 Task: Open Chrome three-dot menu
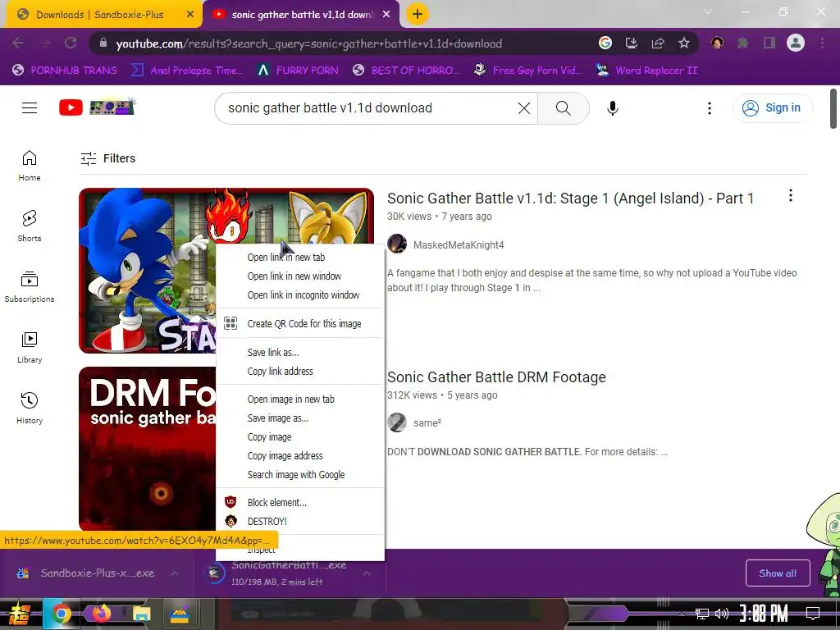(822, 43)
